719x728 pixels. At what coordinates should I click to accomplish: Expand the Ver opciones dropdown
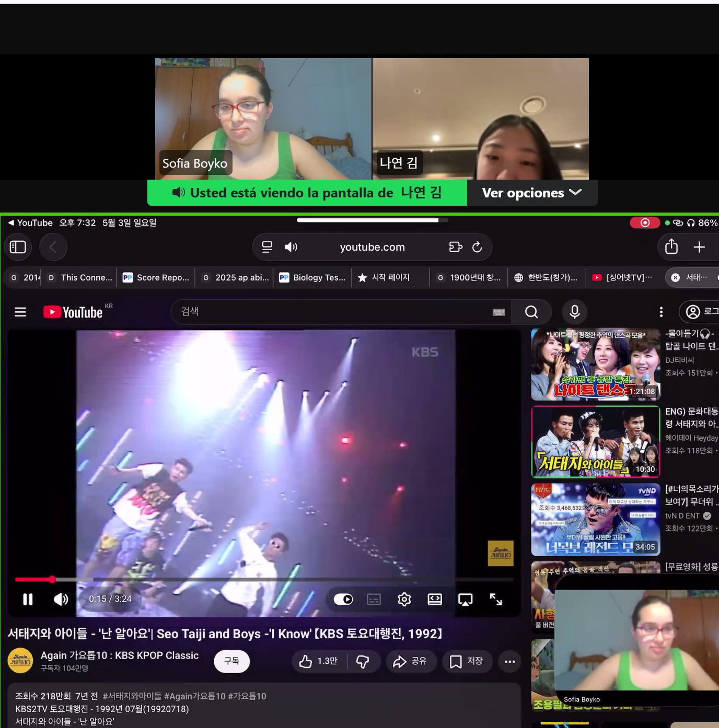pos(532,193)
